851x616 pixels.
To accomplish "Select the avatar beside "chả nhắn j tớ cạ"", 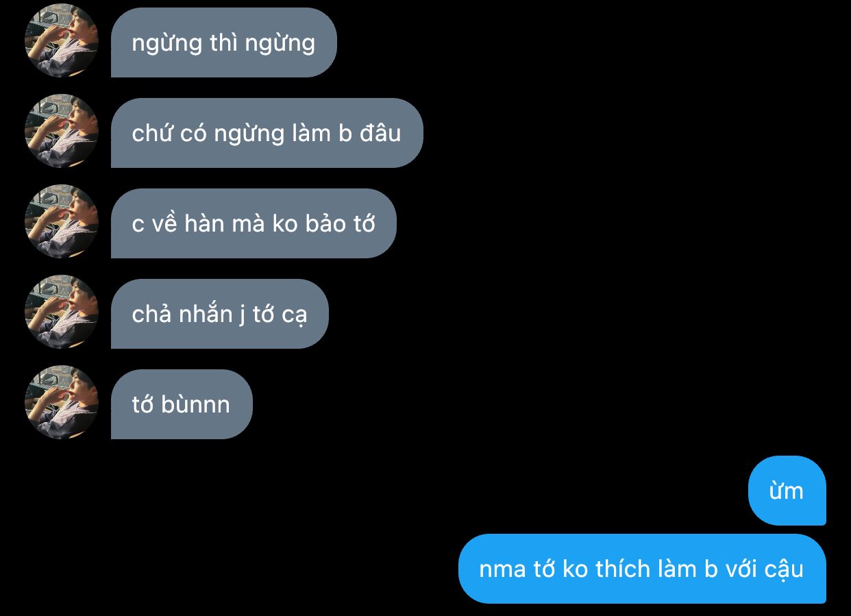I will pos(62,312).
